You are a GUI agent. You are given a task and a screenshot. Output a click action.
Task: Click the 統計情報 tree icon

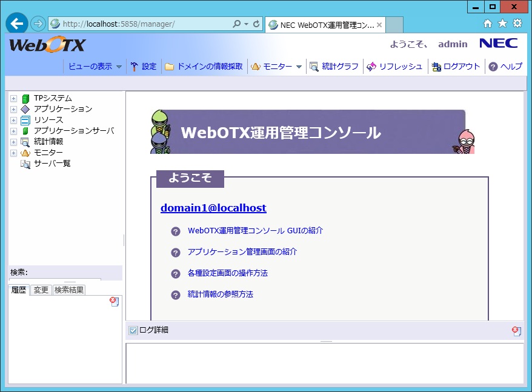click(x=25, y=142)
